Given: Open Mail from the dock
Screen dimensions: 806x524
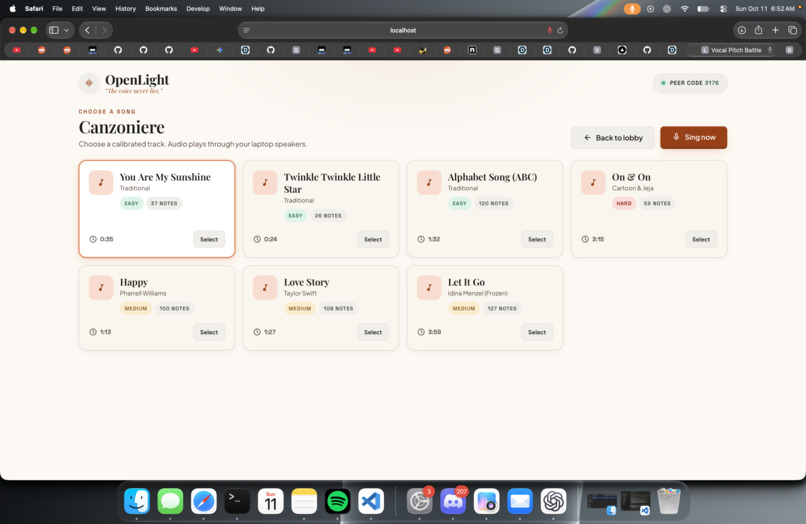Looking at the screenshot, I should [x=520, y=501].
